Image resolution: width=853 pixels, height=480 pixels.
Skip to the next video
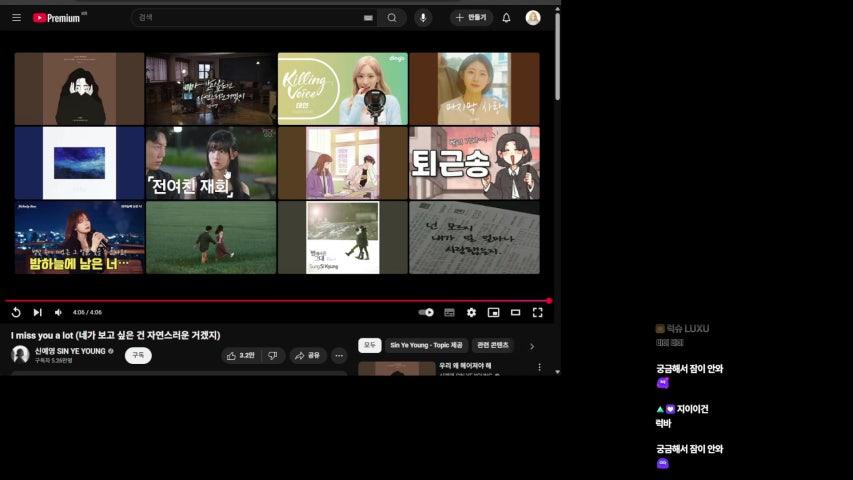point(38,312)
